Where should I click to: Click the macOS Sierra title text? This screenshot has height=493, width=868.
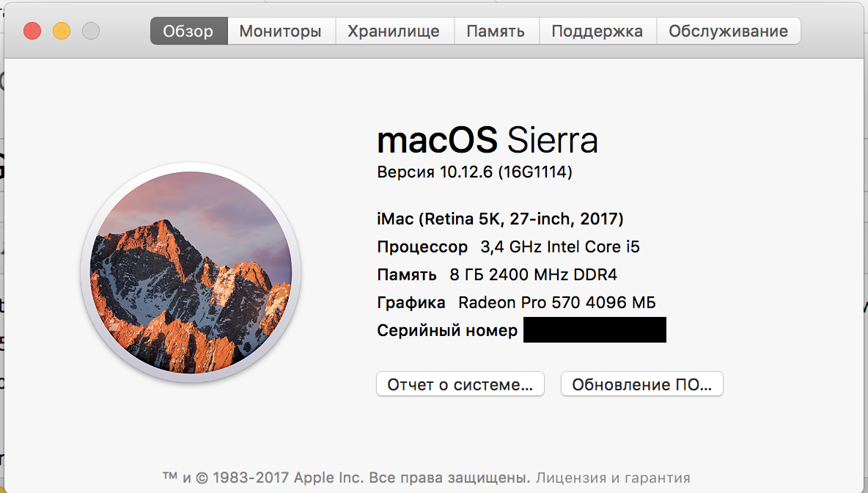pos(487,140)
